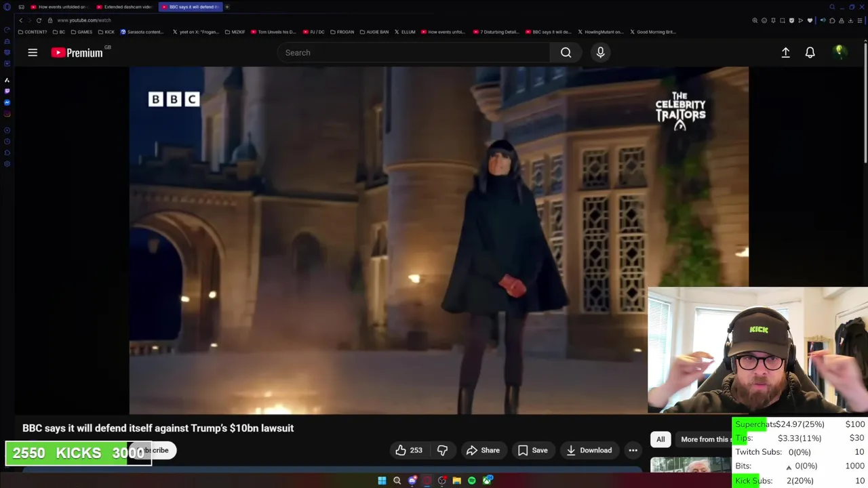This screenshot has height=488, width=868.
Task: Open the FJ / DC bookmark
Action: [314, 32]
